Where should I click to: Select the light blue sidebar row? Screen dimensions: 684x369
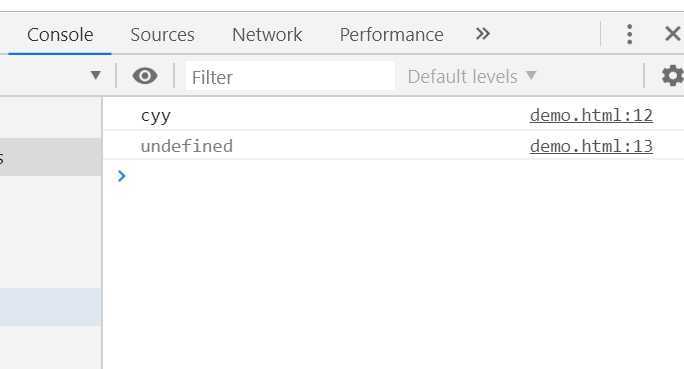point(50,307)
